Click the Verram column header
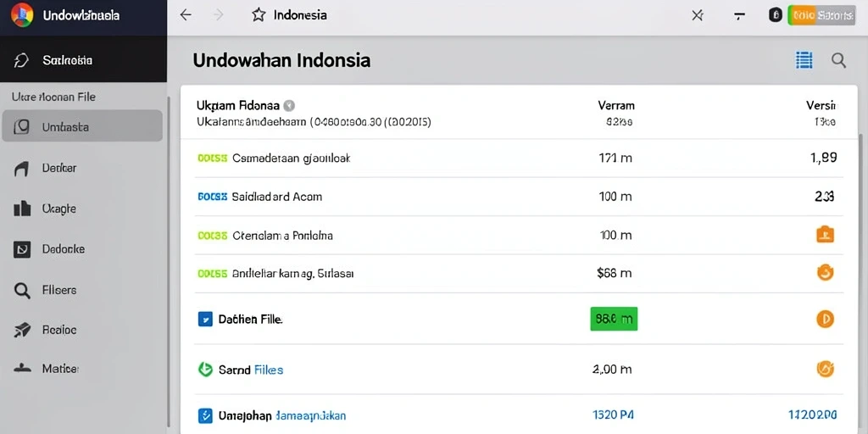This screenshot has width=868, height=434. pos(616,105)
